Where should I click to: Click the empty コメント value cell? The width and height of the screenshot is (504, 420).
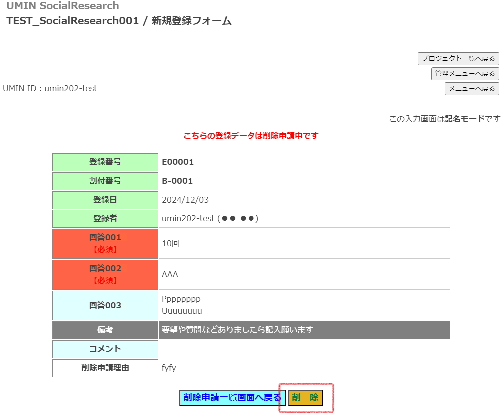tap(303, 349)
